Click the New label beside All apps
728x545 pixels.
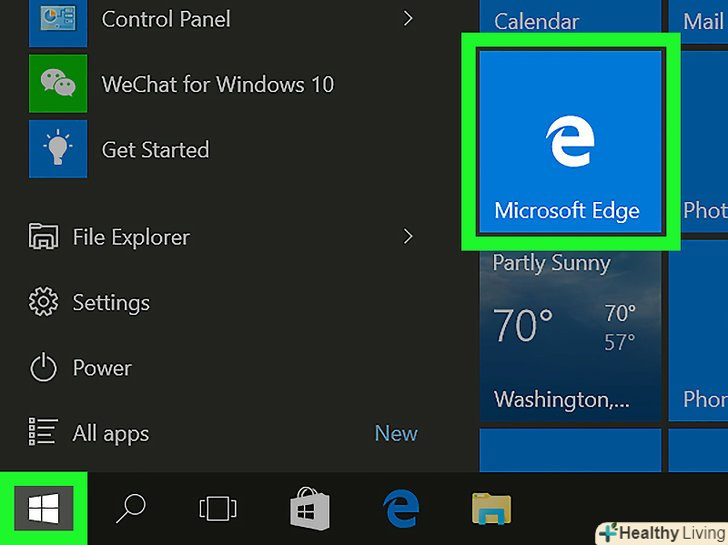click(396, 434)
